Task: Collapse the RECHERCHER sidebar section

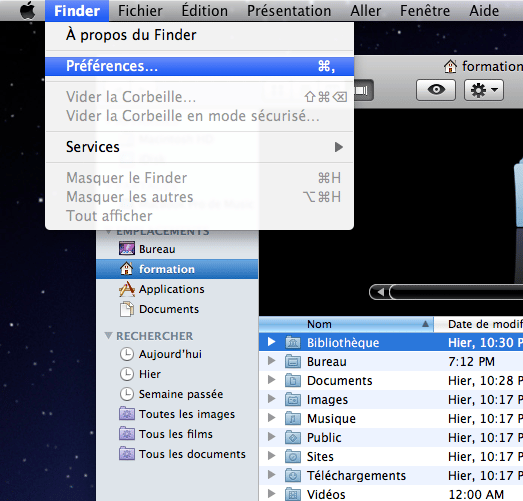Action: click(108, 336)
